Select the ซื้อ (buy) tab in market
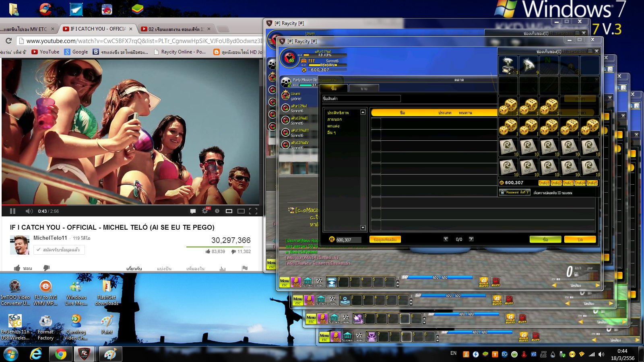The height and width of the screenshot is (362, 644). tap(334, 88)
